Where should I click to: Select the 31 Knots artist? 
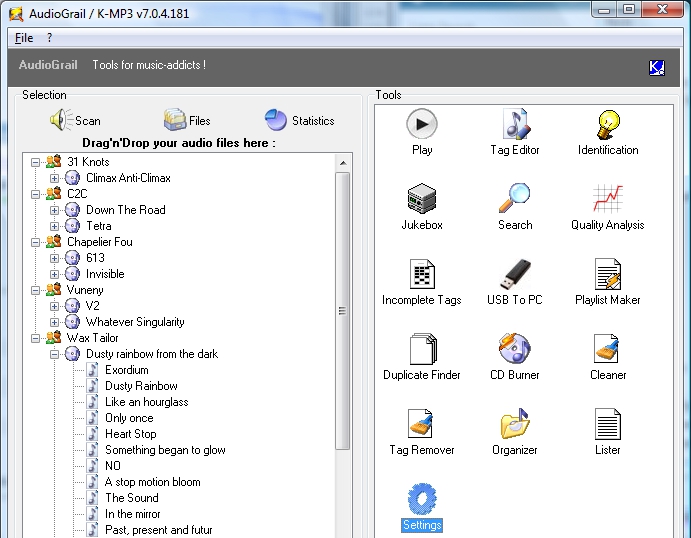pyautogui.click(x=88, y=162)
